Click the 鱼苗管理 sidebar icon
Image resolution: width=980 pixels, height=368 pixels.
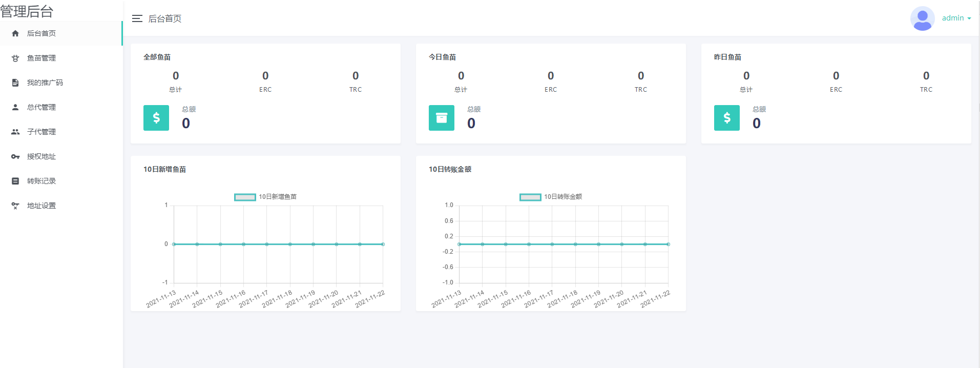[15, 58]
